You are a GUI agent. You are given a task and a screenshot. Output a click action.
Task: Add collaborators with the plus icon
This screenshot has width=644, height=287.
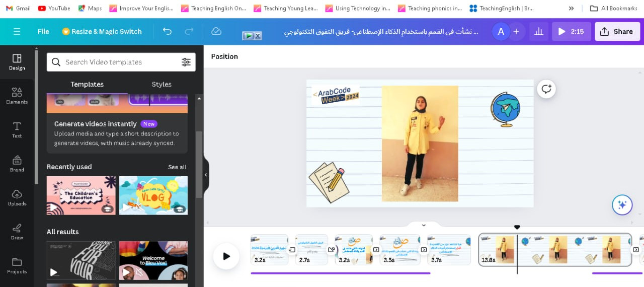pos(516,31)
